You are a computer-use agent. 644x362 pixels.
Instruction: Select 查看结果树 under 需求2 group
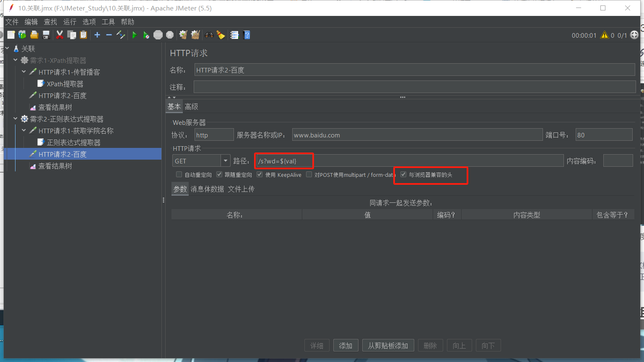click(x=55, y=166)
